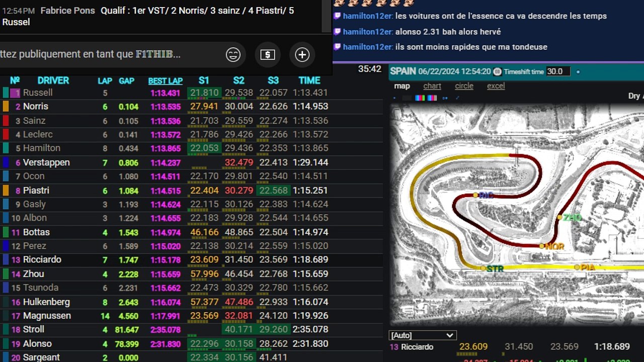Click Sainz's red team color bar
The width and height of the screenshot is (644, 362).
6,121
